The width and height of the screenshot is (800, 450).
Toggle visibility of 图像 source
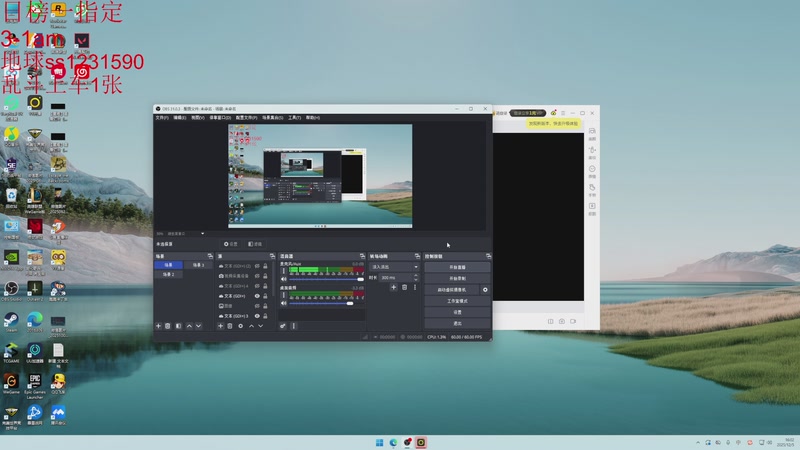(x=257, y=306)
